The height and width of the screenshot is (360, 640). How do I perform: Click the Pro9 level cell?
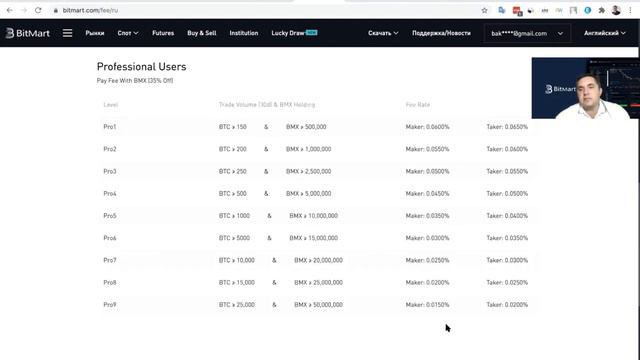pos(110,305)
